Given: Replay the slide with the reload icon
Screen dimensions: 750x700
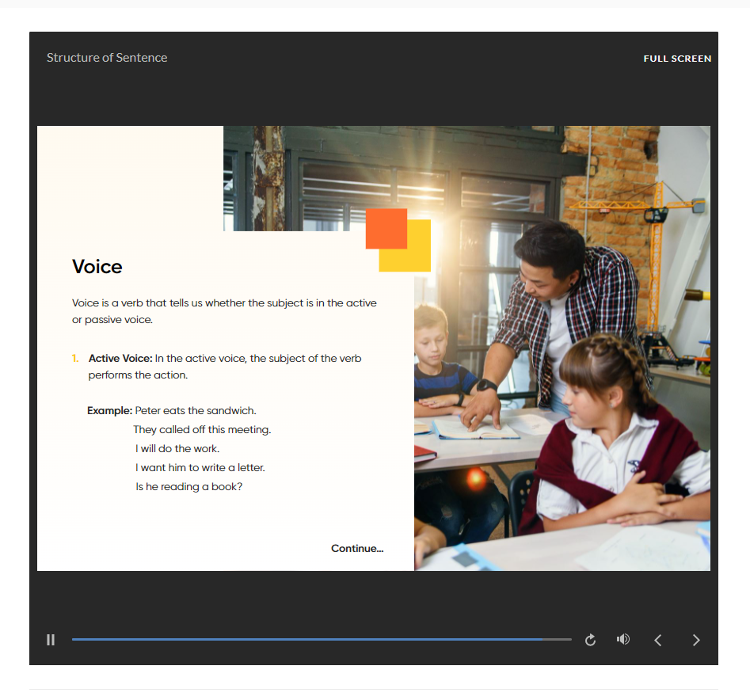Looking at the screenshot, I should (x=590, y=640).
